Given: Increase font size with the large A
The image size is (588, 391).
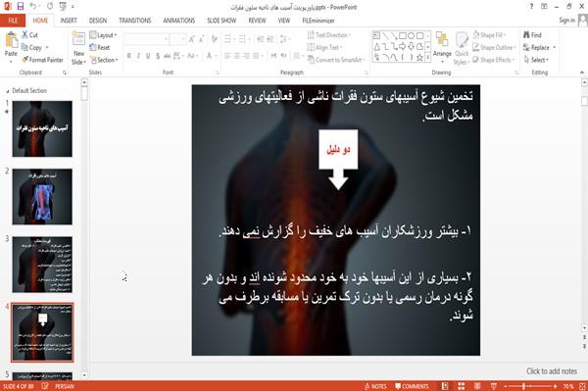Looking at the screenshot, I should [x=192, y=39].
